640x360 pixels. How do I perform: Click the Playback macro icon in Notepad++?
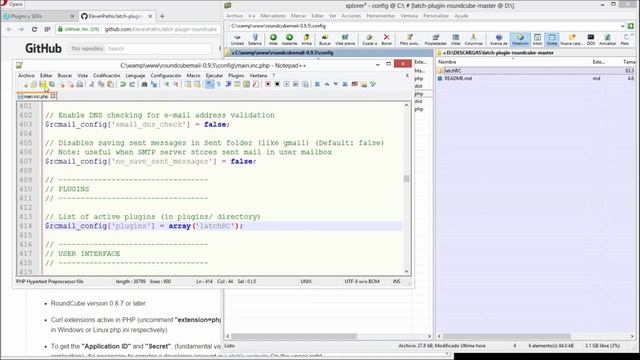(x=287, y=84)
